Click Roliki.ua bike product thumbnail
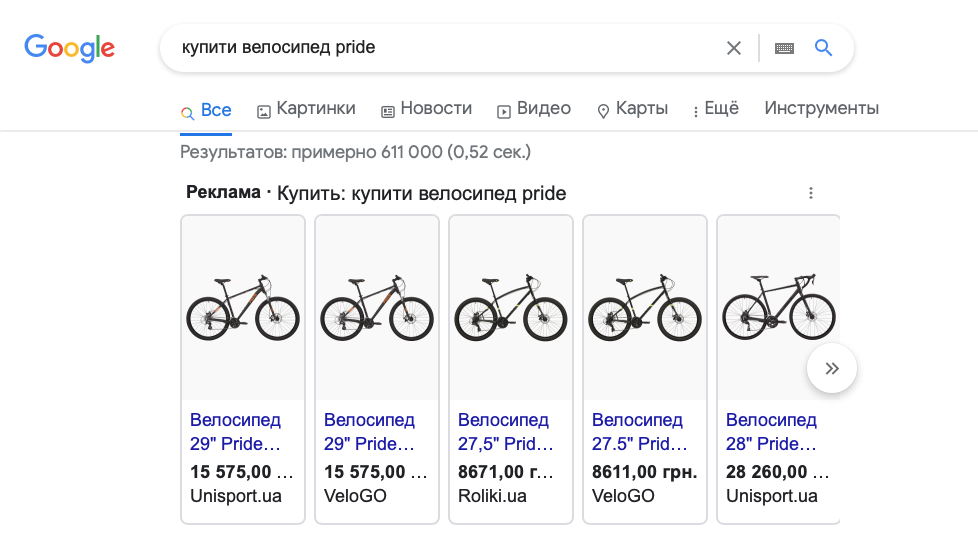978x550 pixels. click(x=511, y=308)
